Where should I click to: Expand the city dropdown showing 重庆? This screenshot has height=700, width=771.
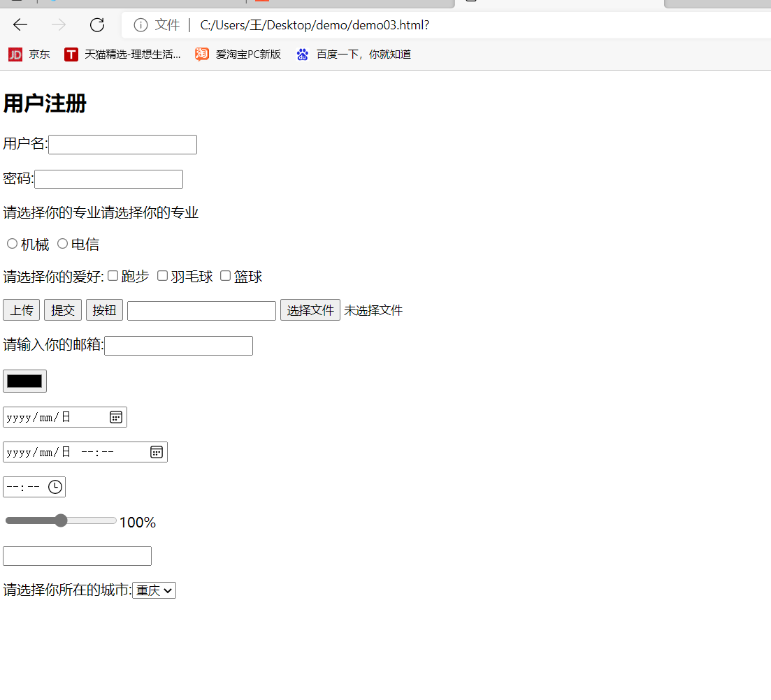tap(154, 590)
